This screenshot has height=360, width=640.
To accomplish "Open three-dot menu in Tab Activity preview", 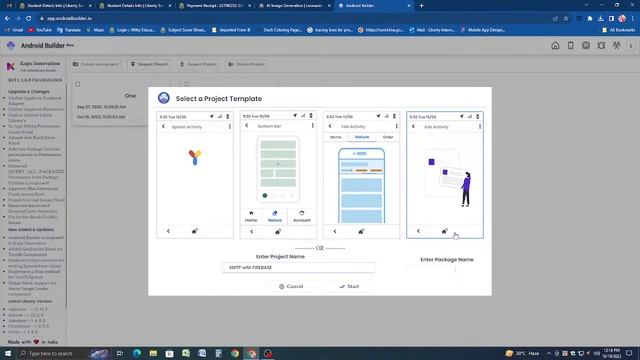I will pyautogui.click(x=396, y=126).
